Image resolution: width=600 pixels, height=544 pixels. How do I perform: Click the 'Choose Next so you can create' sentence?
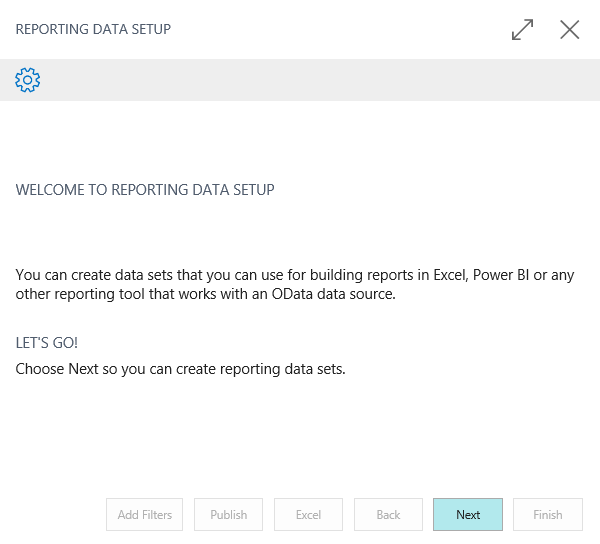pos(180,369)
